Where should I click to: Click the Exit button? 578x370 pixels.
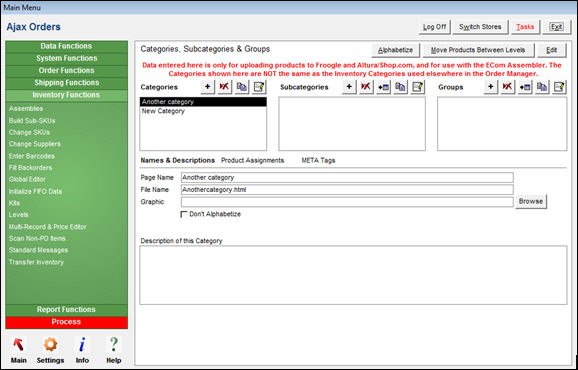pyautogui.click(x=556, y=27)
